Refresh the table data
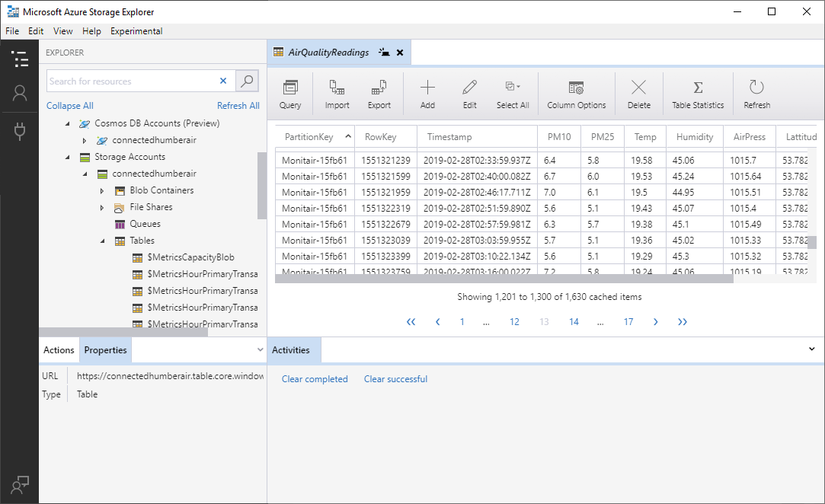The width and height of the screenshot is (825, 504). pyautogui.click(x=756, y=93)
